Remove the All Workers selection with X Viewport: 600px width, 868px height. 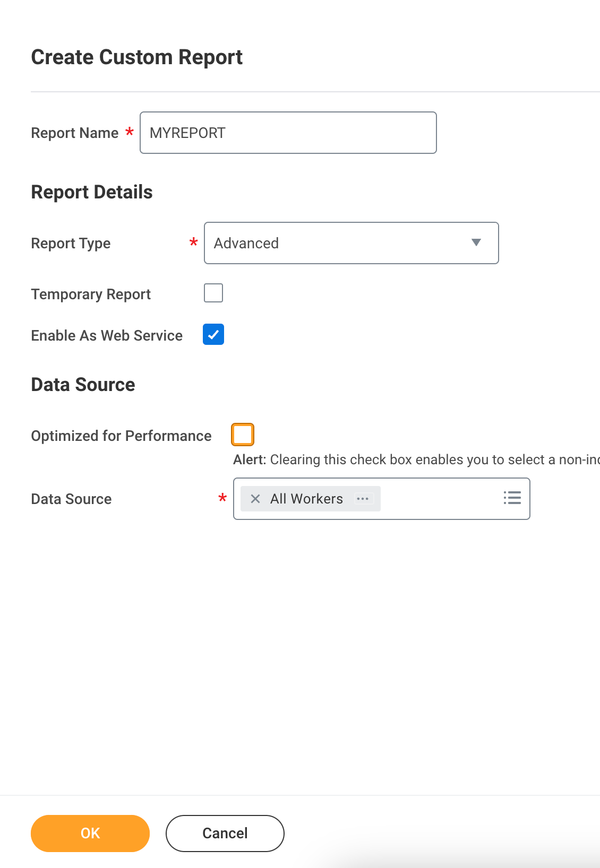(x=255, y=499)
